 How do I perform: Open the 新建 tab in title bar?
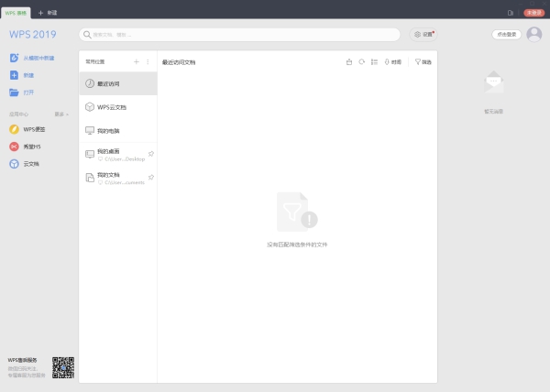click(x=48, y=12)
